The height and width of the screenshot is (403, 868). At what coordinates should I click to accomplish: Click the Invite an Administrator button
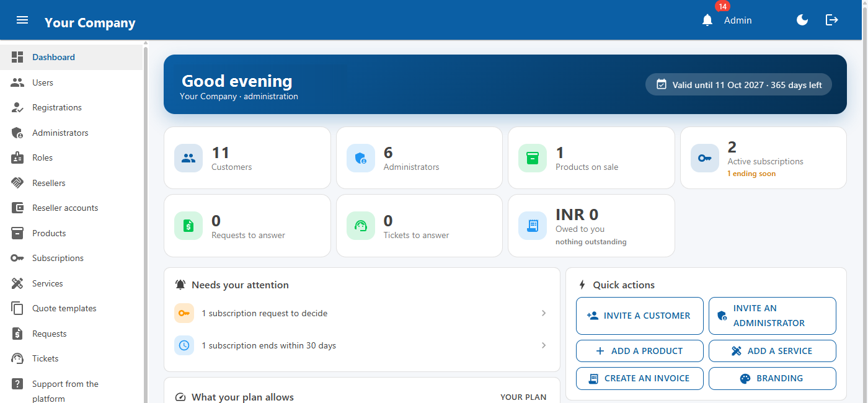click(773, 316)
